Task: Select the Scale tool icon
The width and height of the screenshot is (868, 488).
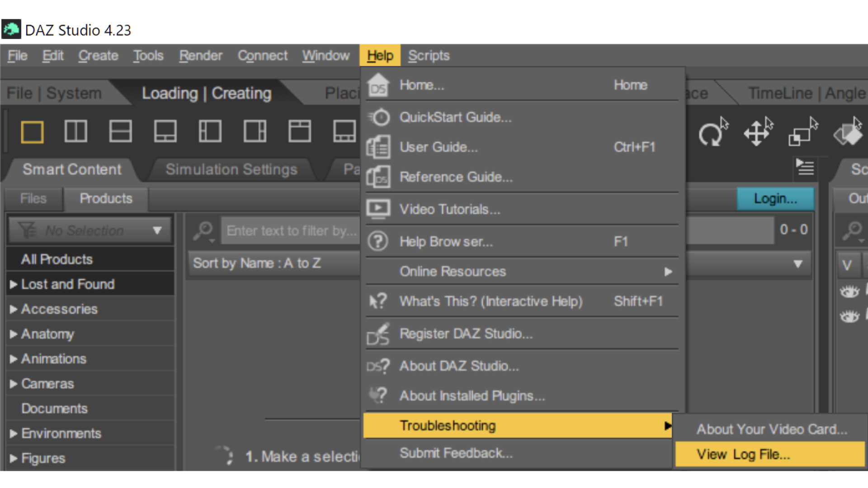Action: (803, 132)
